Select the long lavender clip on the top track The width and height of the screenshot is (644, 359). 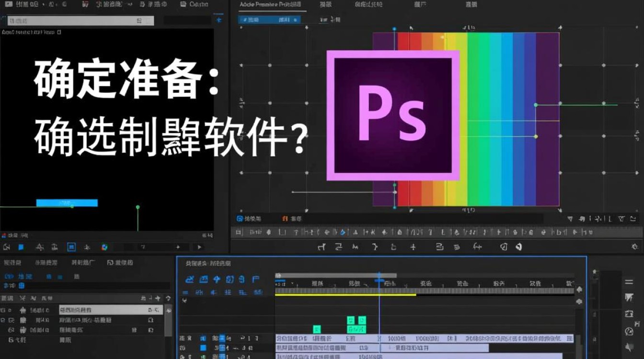click(425, 338)
